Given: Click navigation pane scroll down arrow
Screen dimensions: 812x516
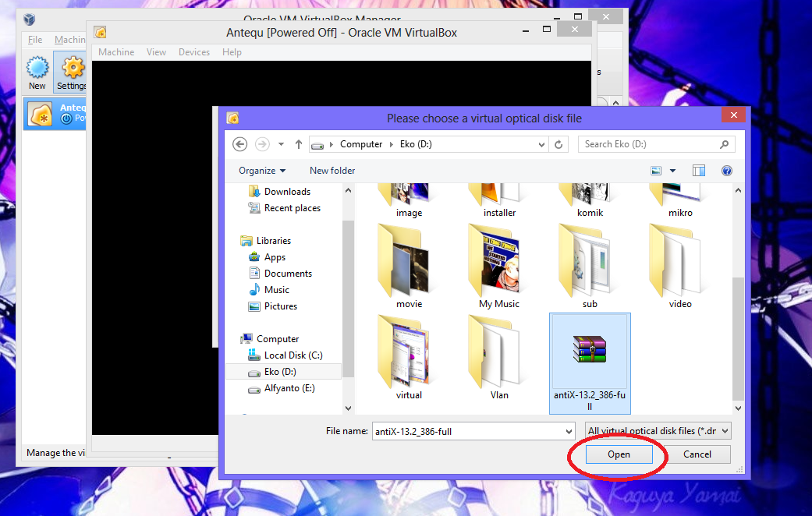Looking at the screenshot, I should pos(348,408).
